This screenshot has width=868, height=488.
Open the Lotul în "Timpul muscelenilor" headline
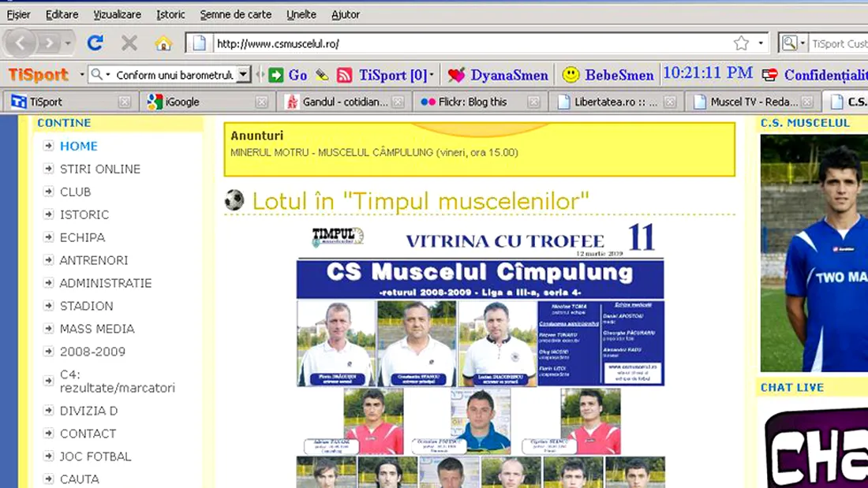point(420,200)
